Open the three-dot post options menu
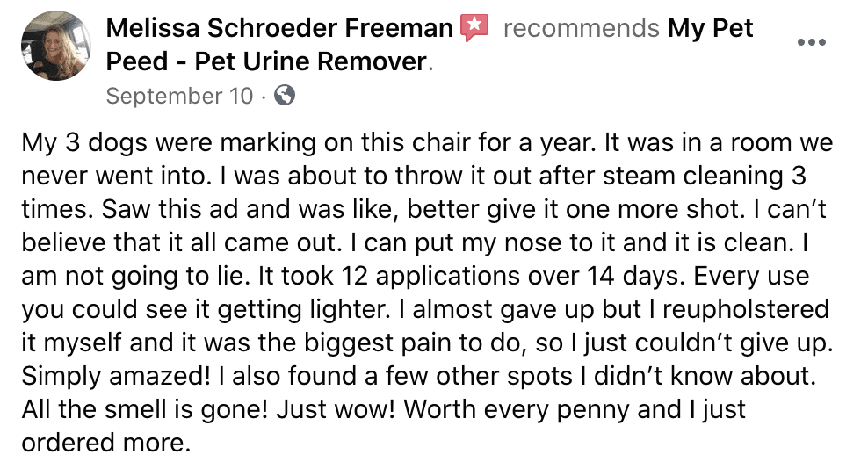The image size is (868, 476). click(x=812, y=42)
